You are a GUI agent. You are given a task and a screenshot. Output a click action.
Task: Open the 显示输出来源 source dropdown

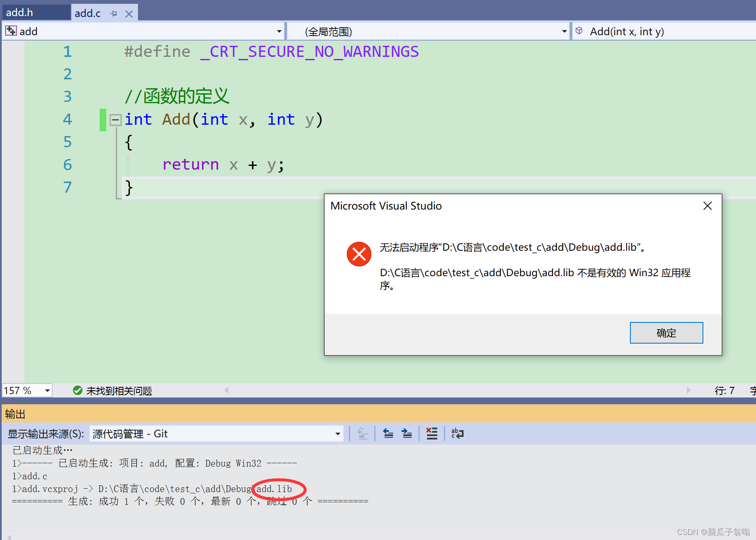coord(216,434)
